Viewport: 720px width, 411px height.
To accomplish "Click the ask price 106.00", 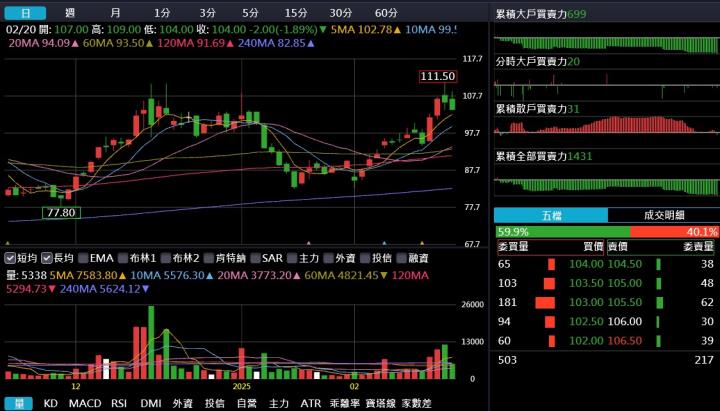I will pos(625,321).
